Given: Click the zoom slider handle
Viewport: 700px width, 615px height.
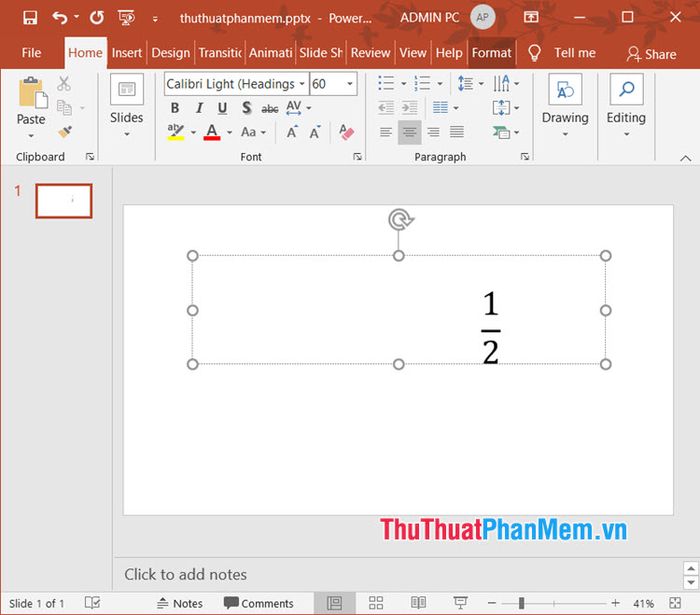Looking at the screenshot, I should [521, 603].
